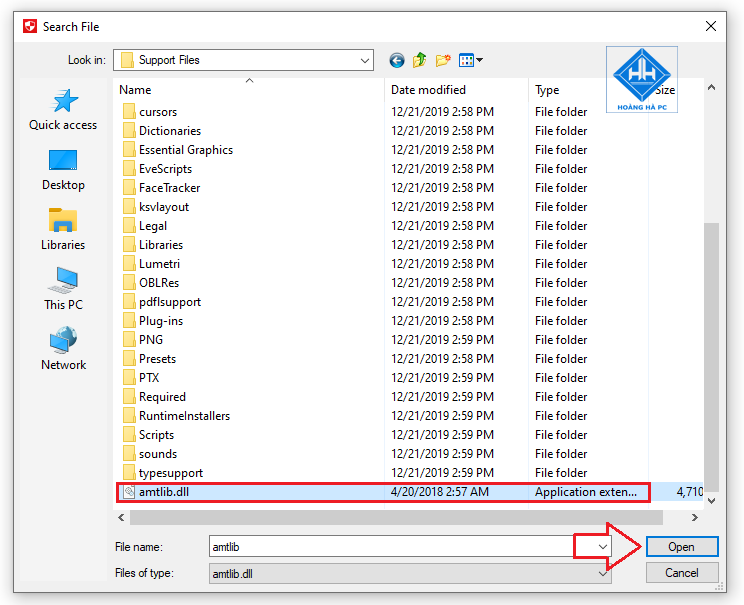The height and width of the screenshot is (605, 744).
Task: Select the PTX folder name
Action: [149, 378]
